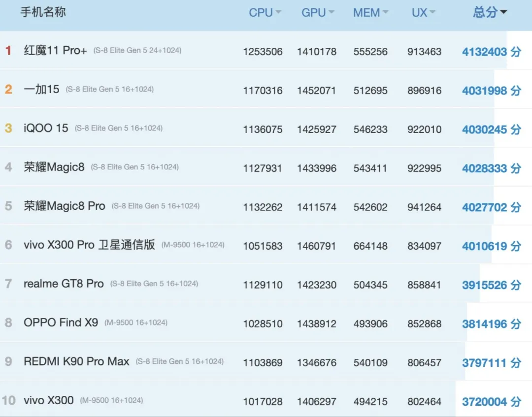Click the MEM column sort arrow
This screenshot has width=532, height=417.
(385, 12)
